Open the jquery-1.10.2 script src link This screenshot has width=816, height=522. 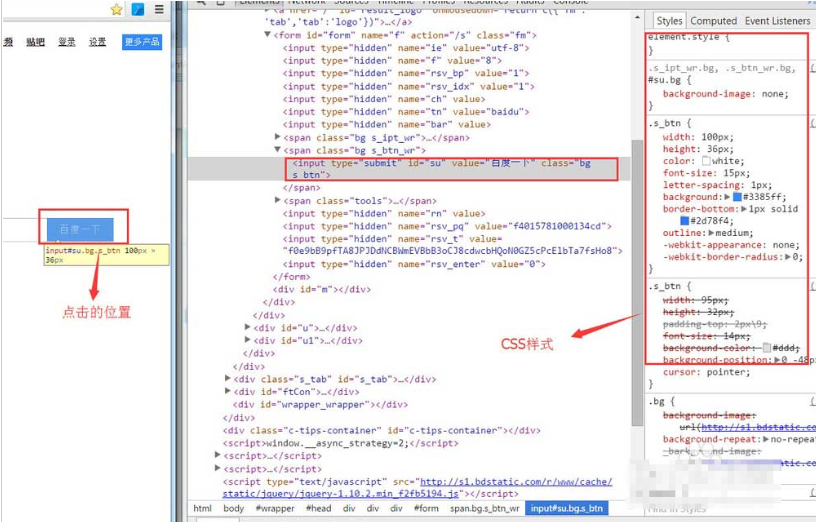[417, 488]
